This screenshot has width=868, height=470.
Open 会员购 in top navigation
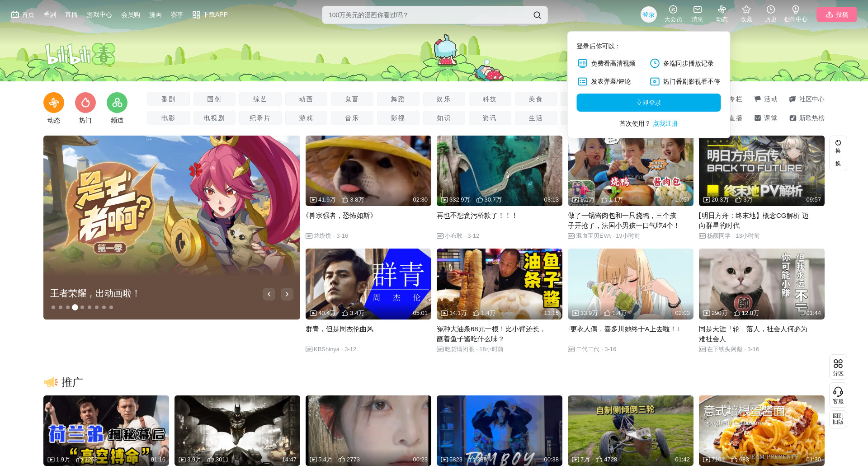(131, 14)
